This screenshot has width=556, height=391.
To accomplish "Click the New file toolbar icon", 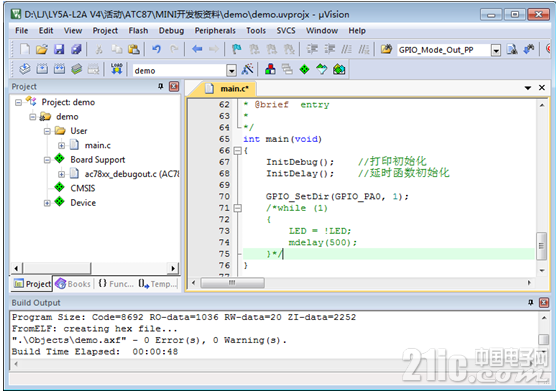I will [x=24, y=49].
